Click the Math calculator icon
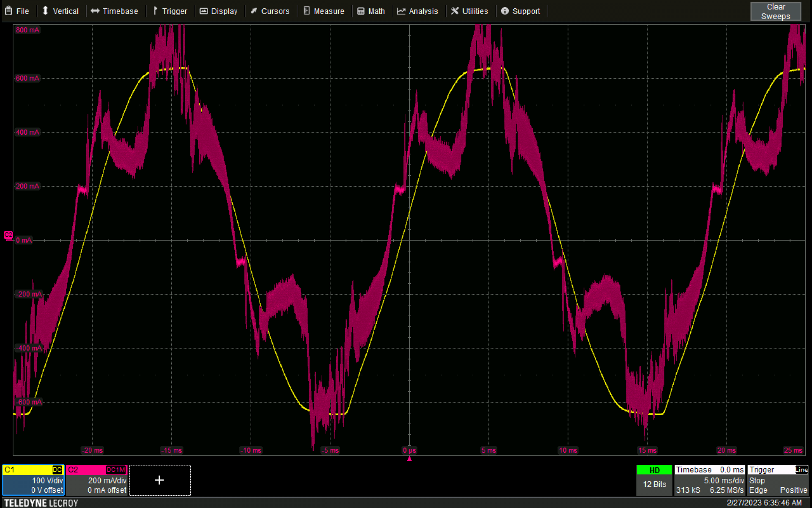This screenshot has height=508, width=812. coord(361,11)
